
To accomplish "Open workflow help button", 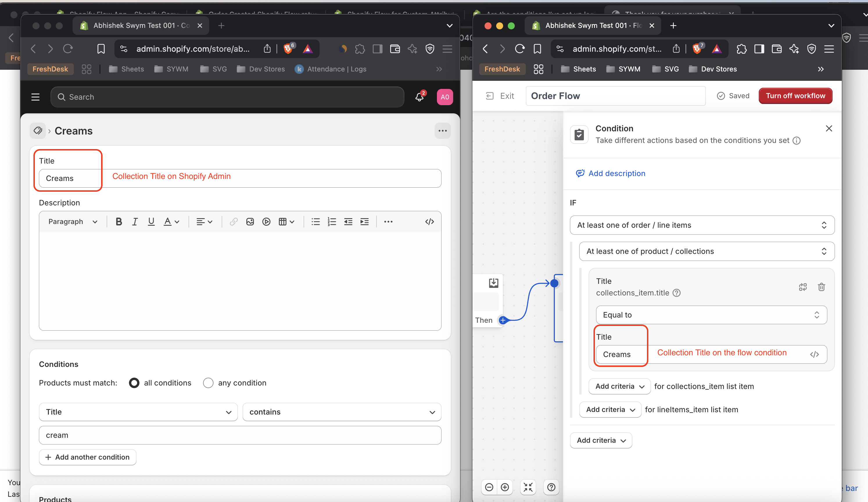I will click(551, 487).
